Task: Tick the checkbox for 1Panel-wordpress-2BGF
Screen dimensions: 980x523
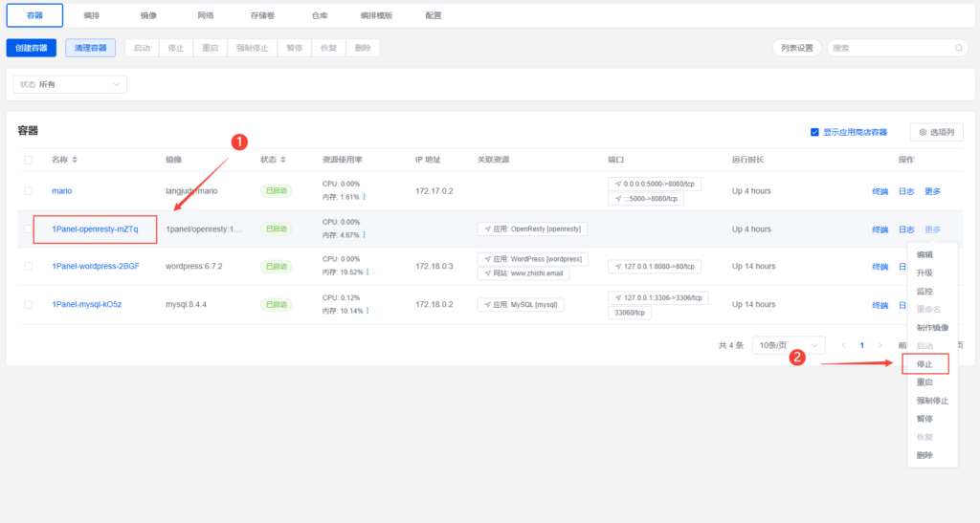Action: [x=29, y=266]
